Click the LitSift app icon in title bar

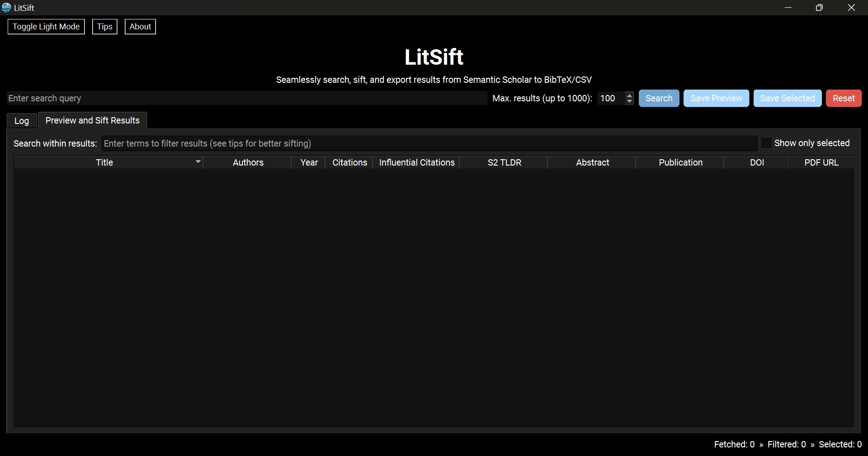[x=6, y=8]
